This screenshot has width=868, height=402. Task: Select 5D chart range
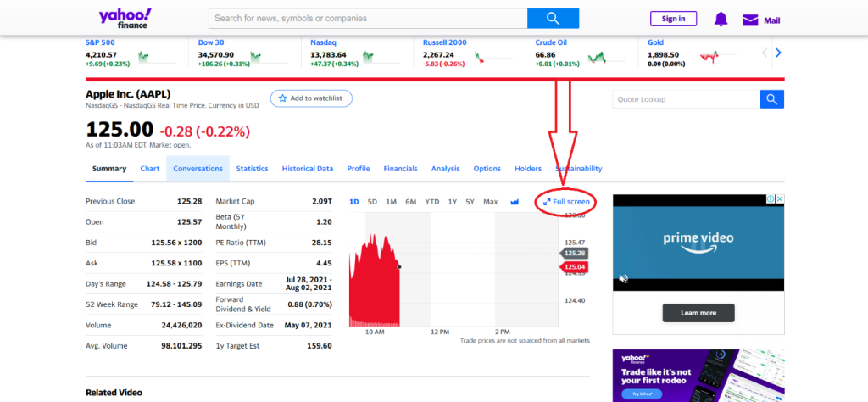pos(373,202)
